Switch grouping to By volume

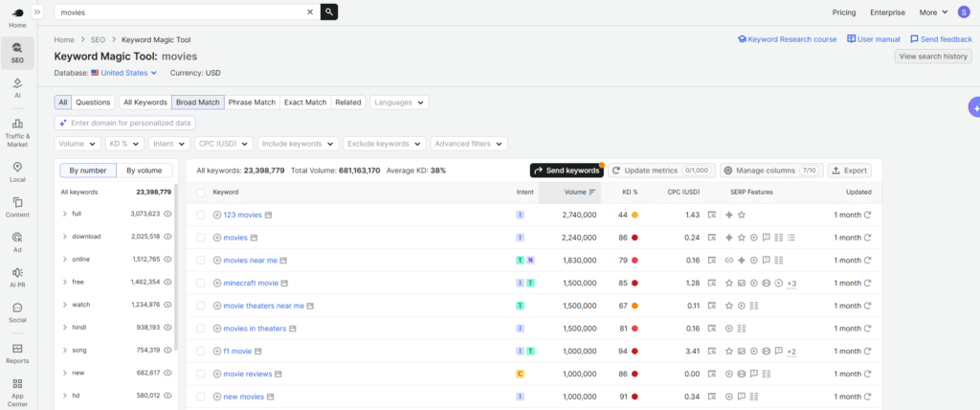[145, 171]
